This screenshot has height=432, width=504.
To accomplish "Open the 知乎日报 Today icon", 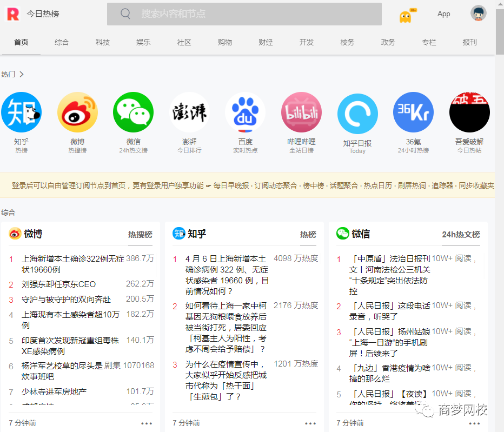I will point(357,114).
